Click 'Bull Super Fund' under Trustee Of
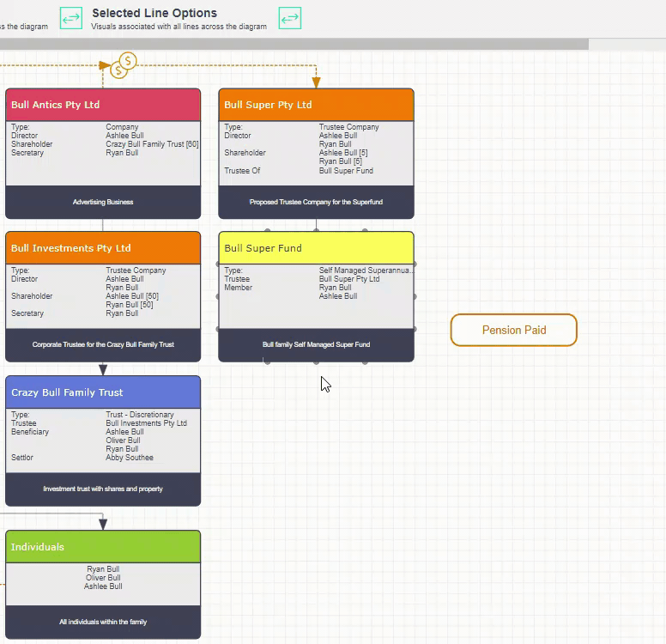The width and height of the screenshot is (666, 644). [x=346, y=171]
